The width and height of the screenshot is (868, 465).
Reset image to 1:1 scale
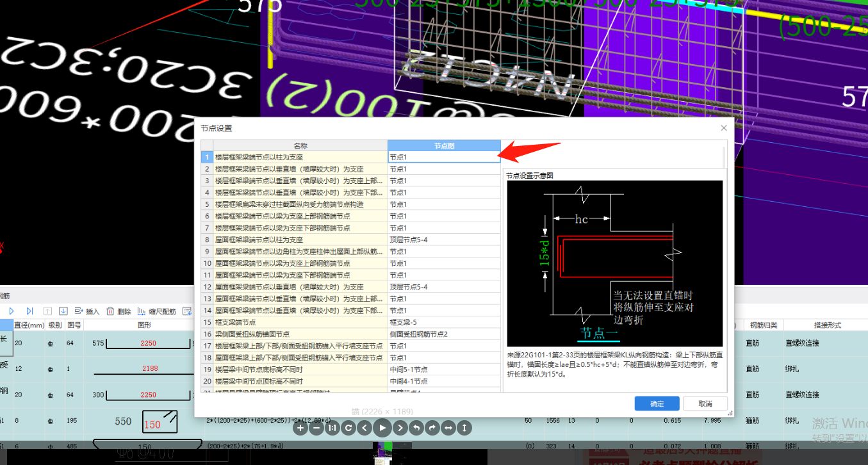pyautogui.click(x=332, y=427)
